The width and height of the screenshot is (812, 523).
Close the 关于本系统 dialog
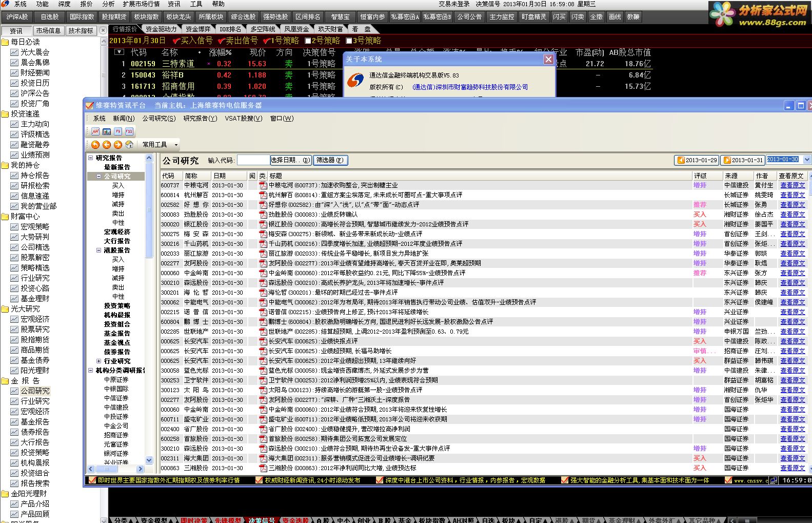pos(548,59)
